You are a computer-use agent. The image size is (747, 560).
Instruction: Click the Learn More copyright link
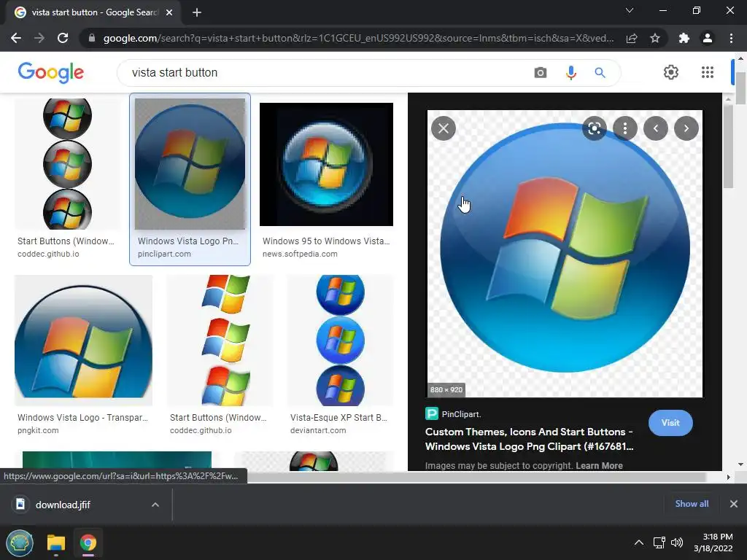click(599, 466)
